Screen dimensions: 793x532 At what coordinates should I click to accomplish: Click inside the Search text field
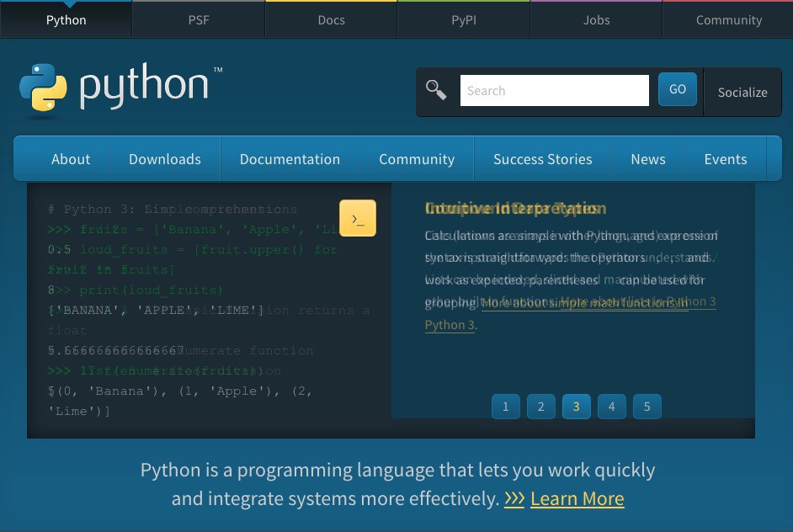(x=554, y=90)
